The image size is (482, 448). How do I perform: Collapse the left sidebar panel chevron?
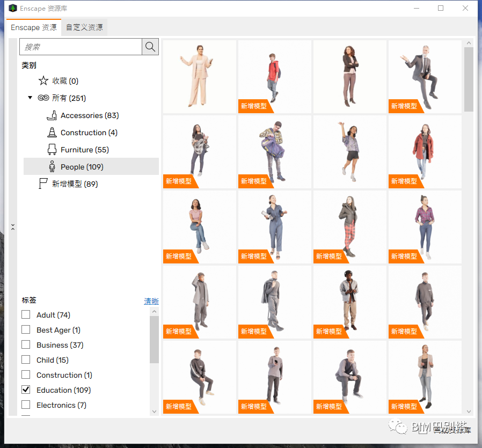point(13,227)
